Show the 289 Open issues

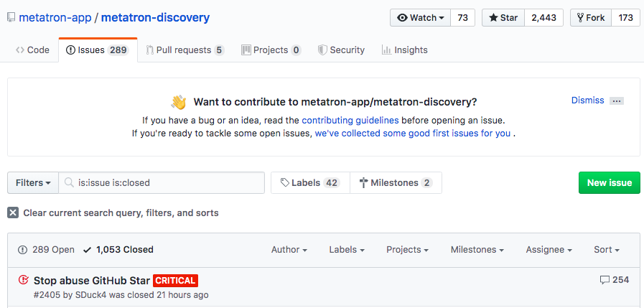[46, 250]
